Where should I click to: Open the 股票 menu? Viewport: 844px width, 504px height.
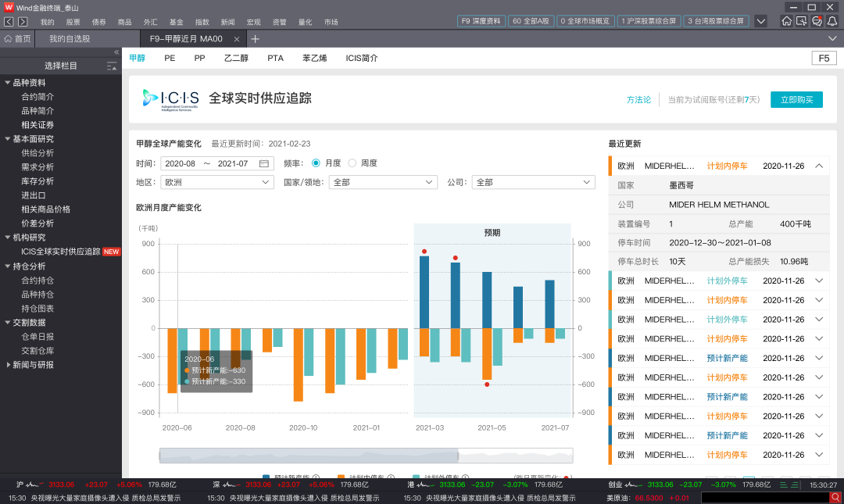73,22
